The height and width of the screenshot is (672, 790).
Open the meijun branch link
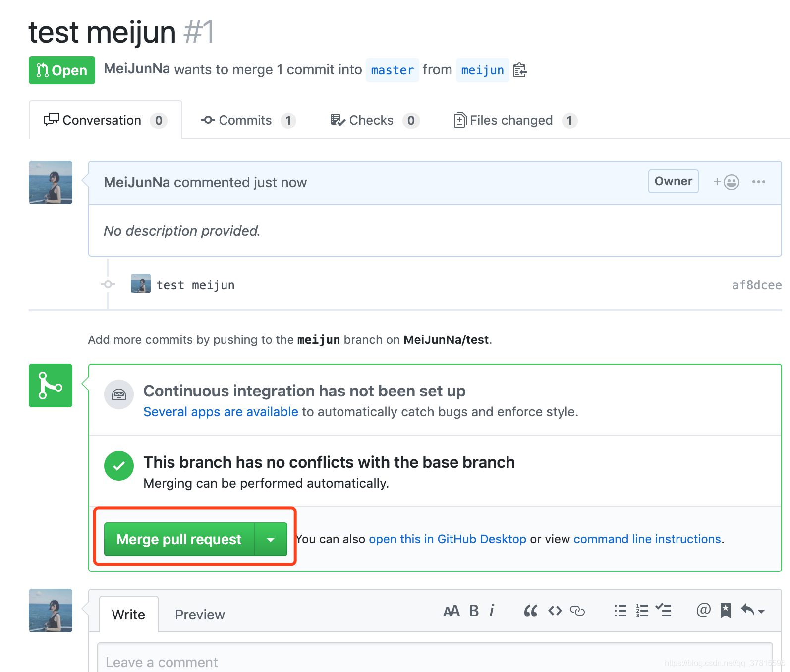482,70
